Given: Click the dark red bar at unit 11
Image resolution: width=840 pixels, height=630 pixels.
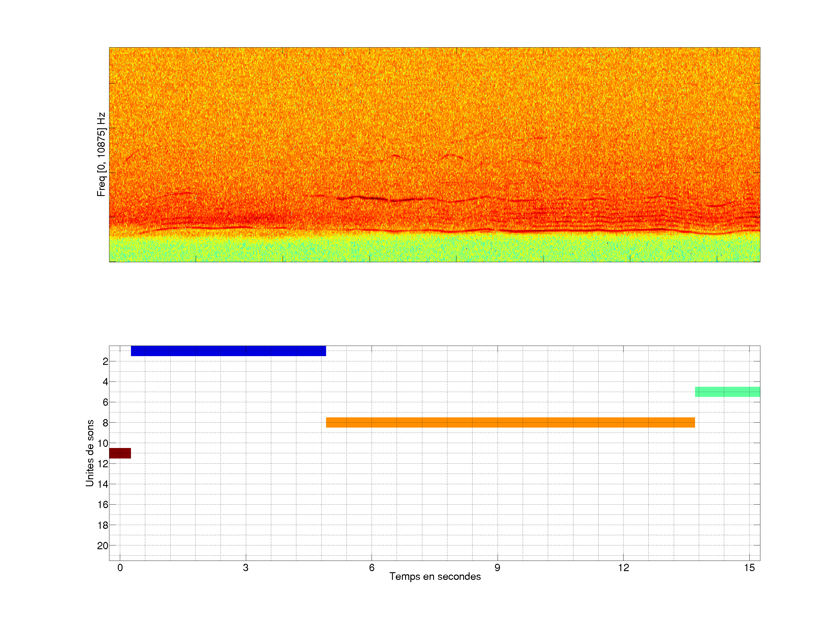Looking at the screenshot, I should pyautogui.click(x=120, y=453).
